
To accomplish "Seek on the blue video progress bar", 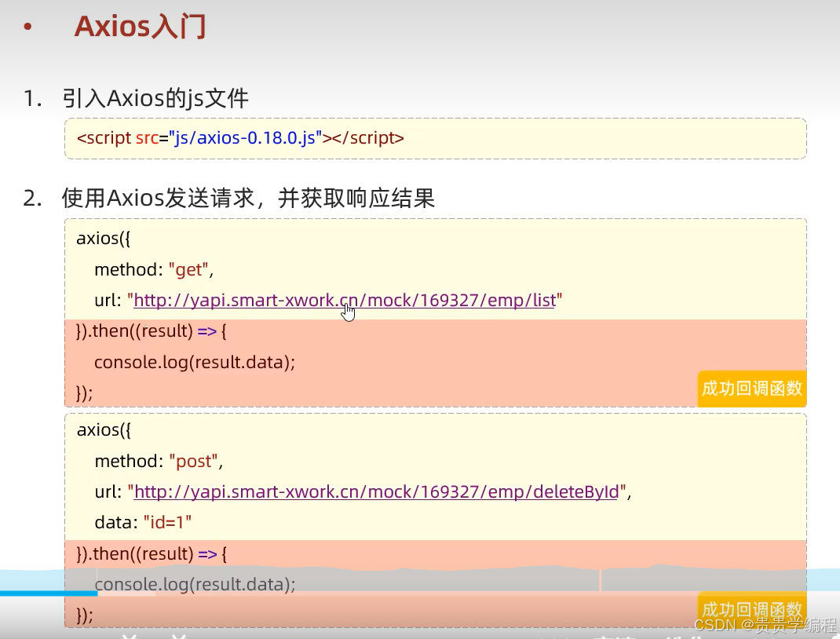I will click(49, 593).
